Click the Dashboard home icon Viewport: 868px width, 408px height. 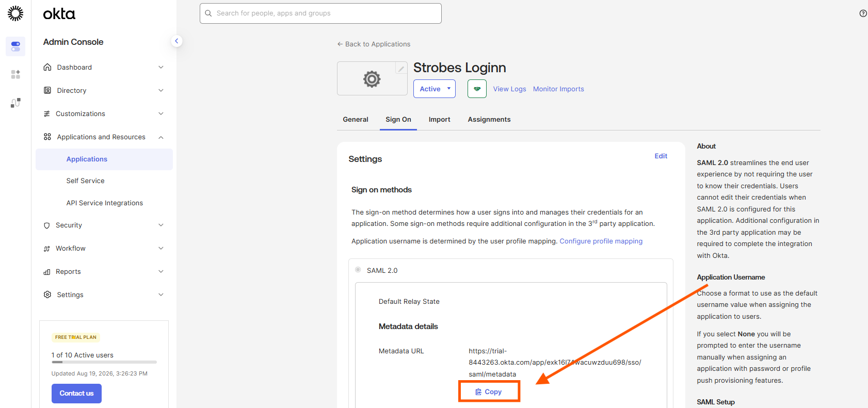pos(47,67)
